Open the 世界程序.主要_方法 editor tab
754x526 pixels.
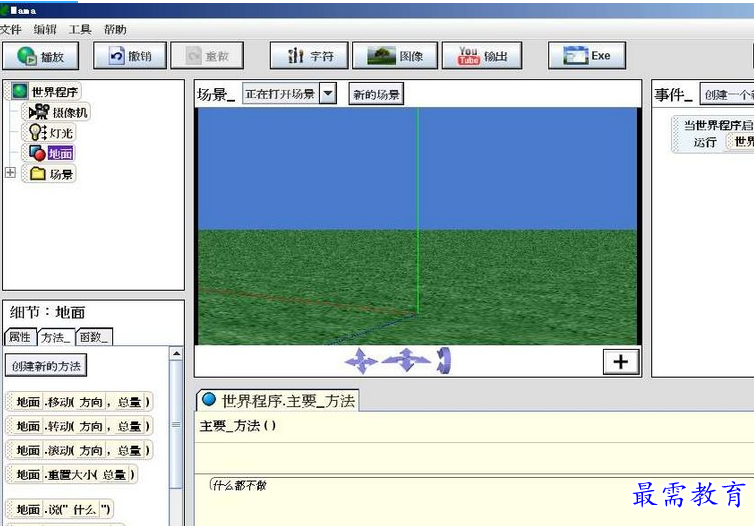[278, 400]
